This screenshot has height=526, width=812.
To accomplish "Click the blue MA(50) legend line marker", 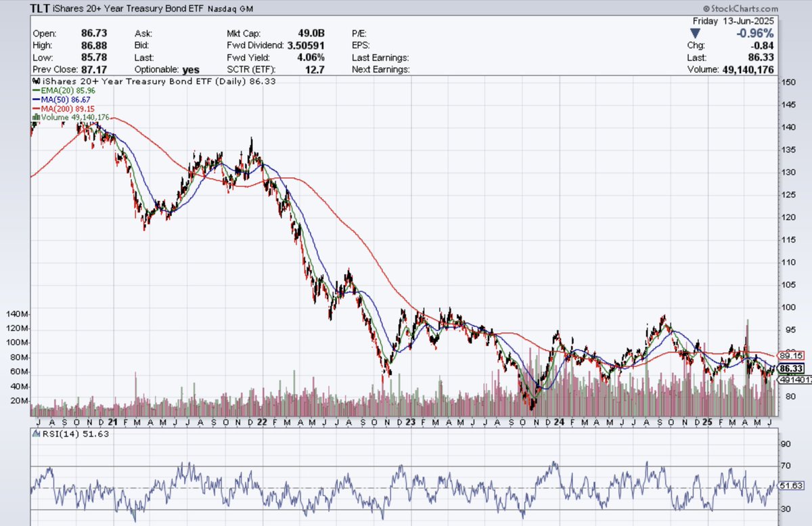I will pos(35,99).
